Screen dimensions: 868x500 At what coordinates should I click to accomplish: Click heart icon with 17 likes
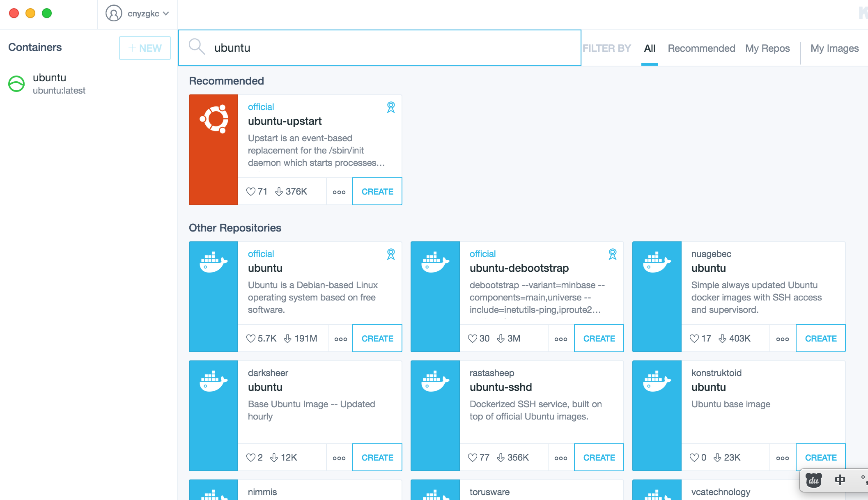[694, 339]
